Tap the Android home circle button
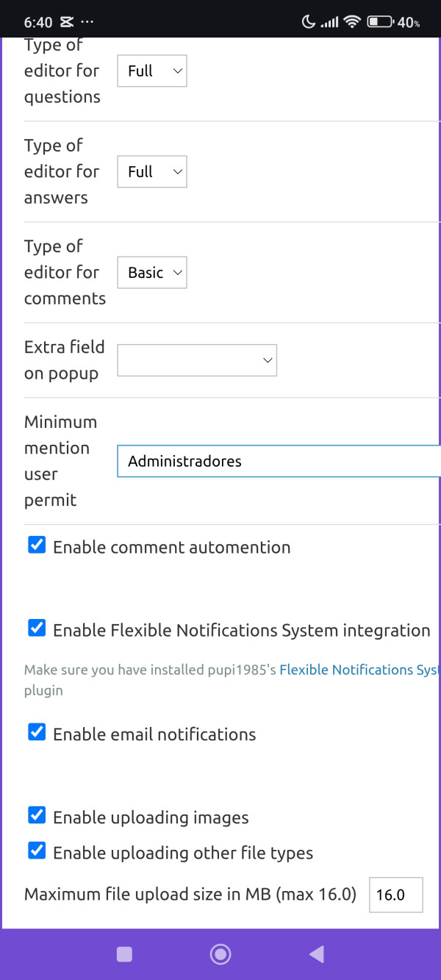The width and height of the screenshot is (441, 980). pyautogui.click(x=220, y=954)
